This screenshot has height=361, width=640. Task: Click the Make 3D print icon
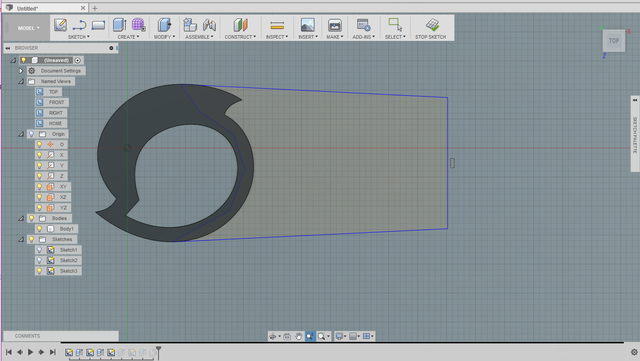335,25
